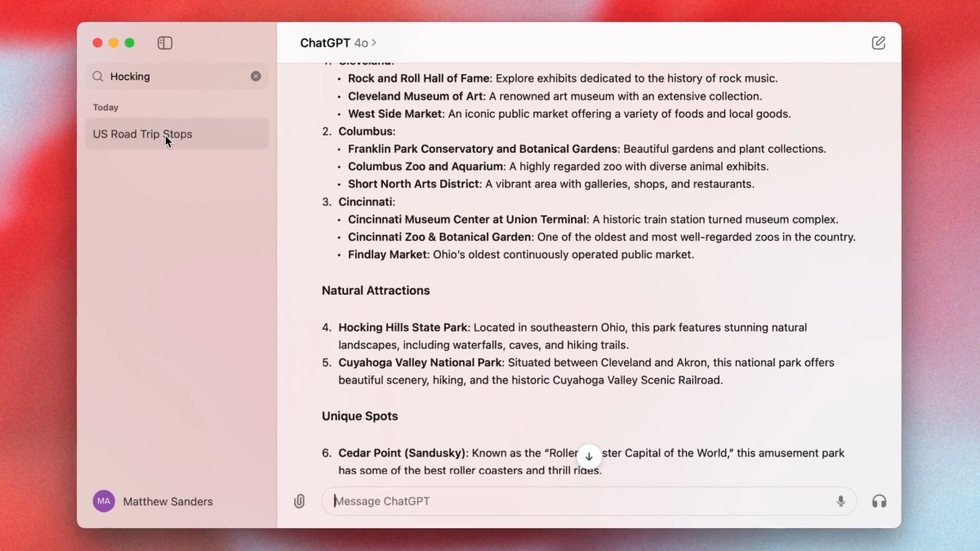Attach a file using the paperclip
The height and width of the screenshot is (551, 980).
[x=300, y=501]
